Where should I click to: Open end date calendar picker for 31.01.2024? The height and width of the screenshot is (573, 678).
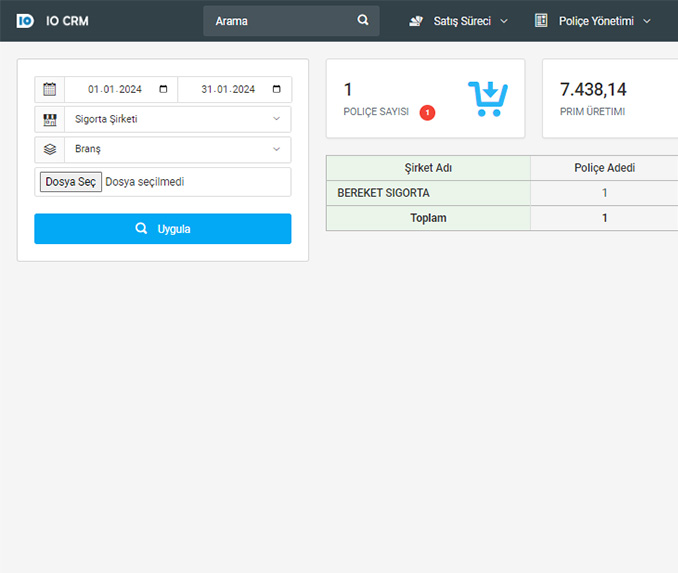276,89
